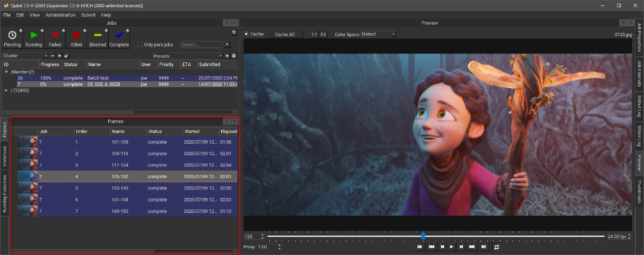
Task: Show only Failed jobs
Action: 55,38
